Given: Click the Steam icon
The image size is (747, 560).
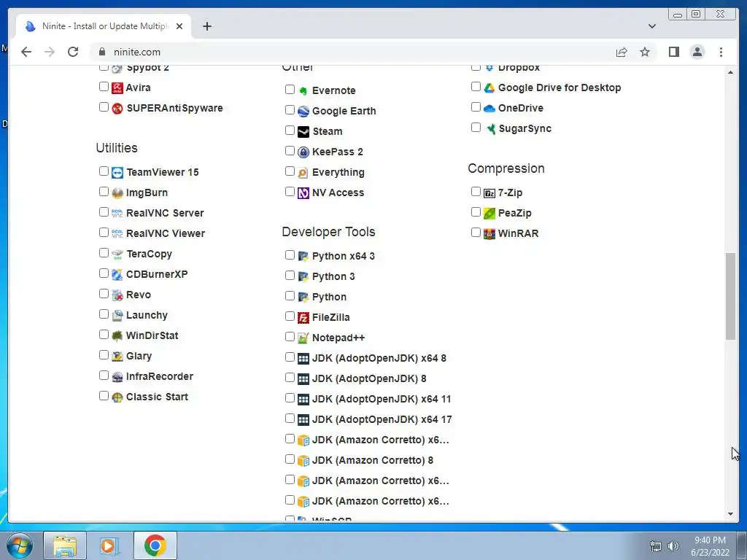Looking at the screenshot, I should click(303, 132).
